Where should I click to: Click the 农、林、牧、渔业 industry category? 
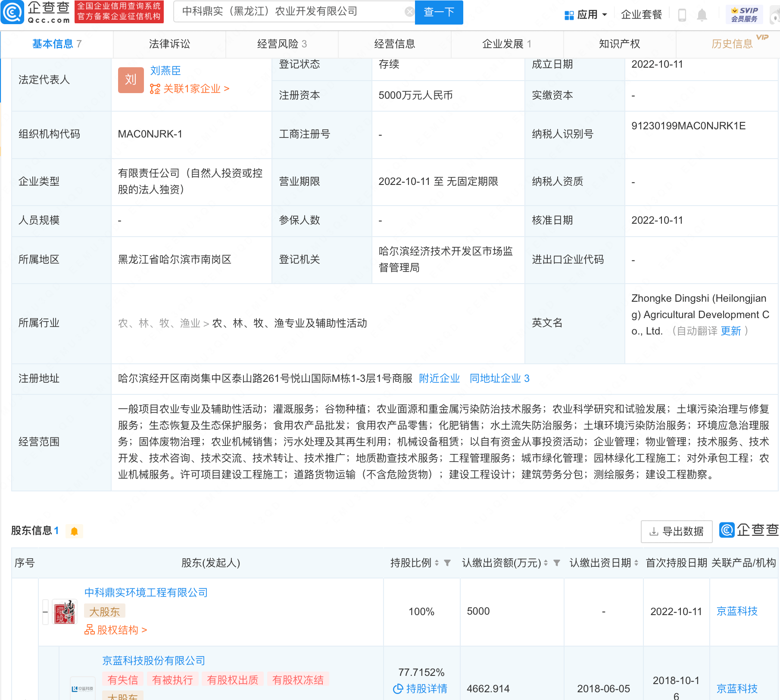[159, 323]
